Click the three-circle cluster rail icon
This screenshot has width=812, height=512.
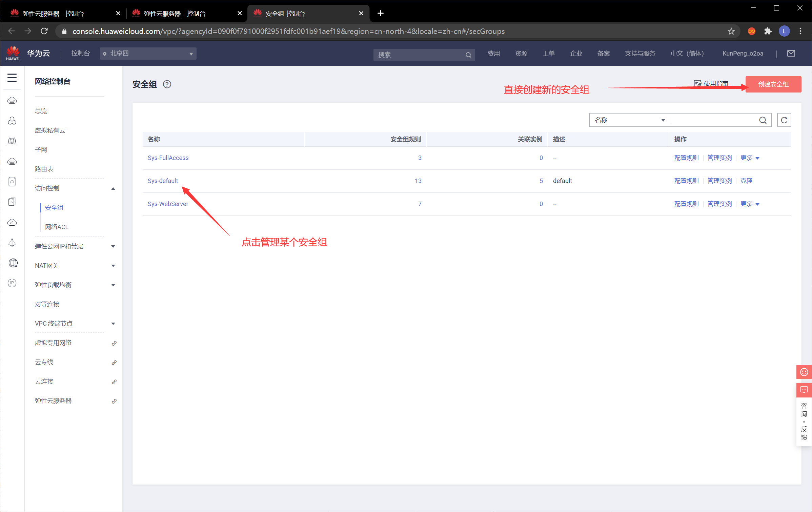point(12,121)
